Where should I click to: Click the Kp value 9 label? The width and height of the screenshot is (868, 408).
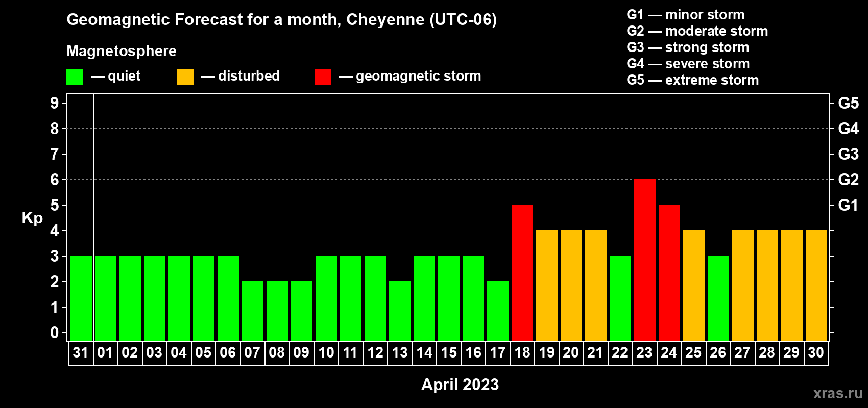click(55, 103)
